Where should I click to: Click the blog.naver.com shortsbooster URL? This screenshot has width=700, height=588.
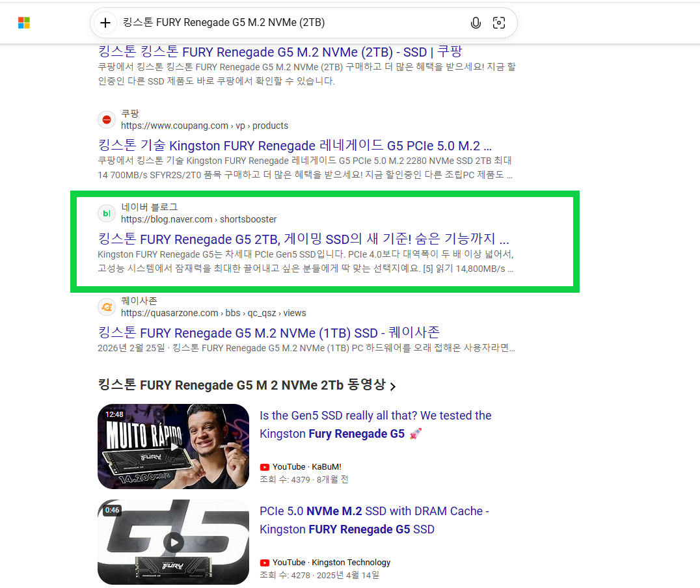pos(198,220)
